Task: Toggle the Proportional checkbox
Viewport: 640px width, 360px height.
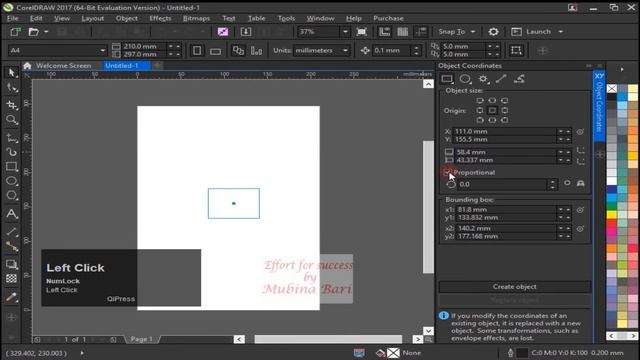Action: tap(447, 173)
